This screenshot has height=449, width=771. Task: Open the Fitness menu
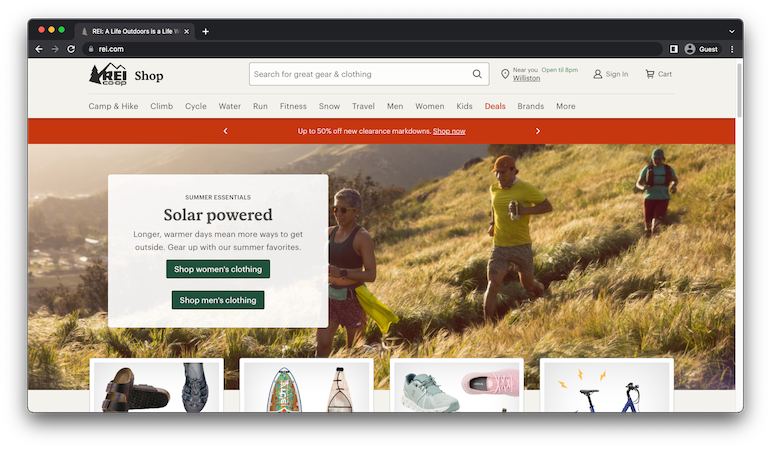(293, 106)
